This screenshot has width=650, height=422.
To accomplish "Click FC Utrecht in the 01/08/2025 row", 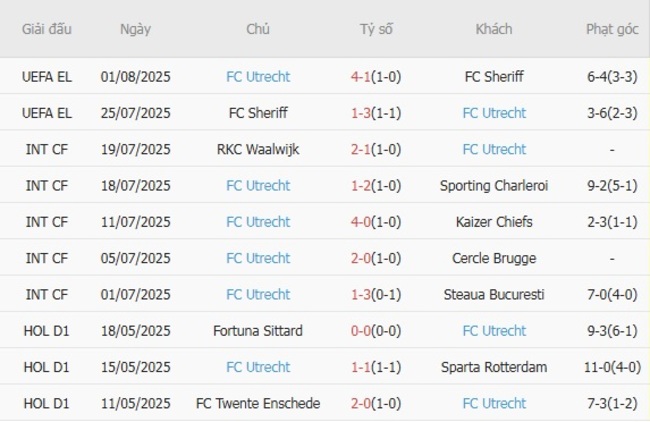I will tap(258, 76).
